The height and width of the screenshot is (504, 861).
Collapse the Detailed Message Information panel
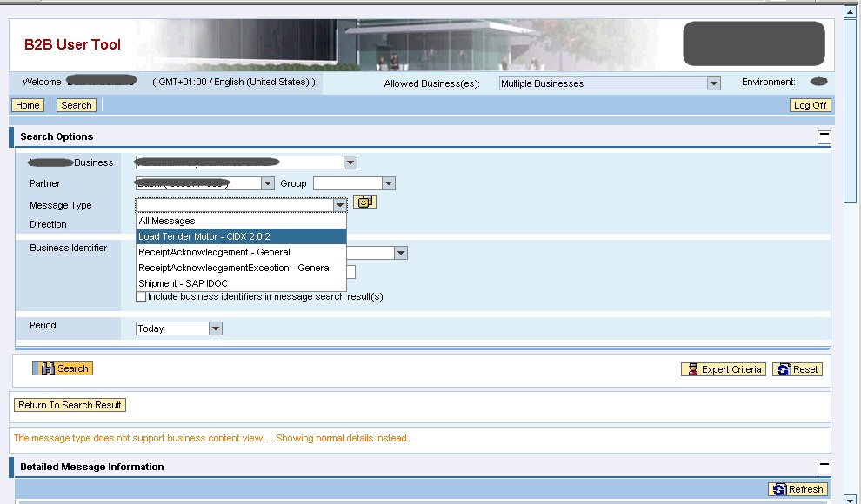coord(824,467)
